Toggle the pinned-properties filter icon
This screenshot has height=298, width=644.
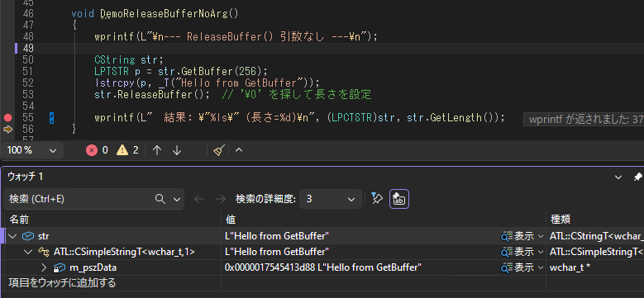click(377, 199)
